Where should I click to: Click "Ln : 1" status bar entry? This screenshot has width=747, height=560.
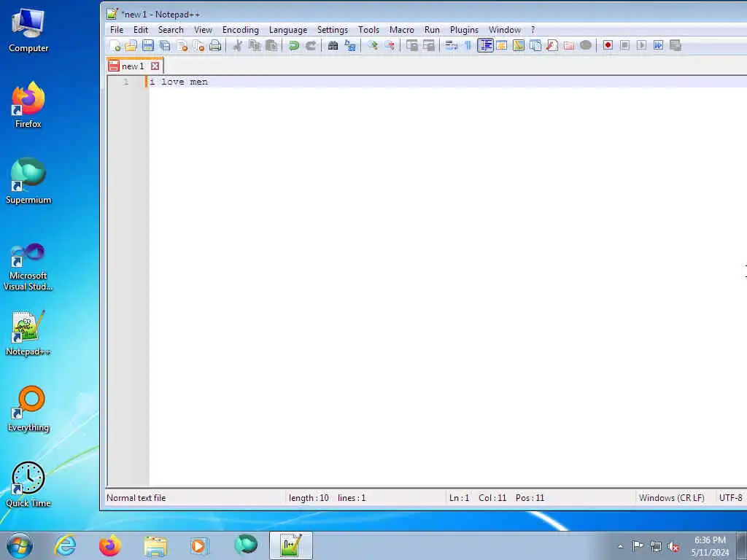tap(460, 497)
